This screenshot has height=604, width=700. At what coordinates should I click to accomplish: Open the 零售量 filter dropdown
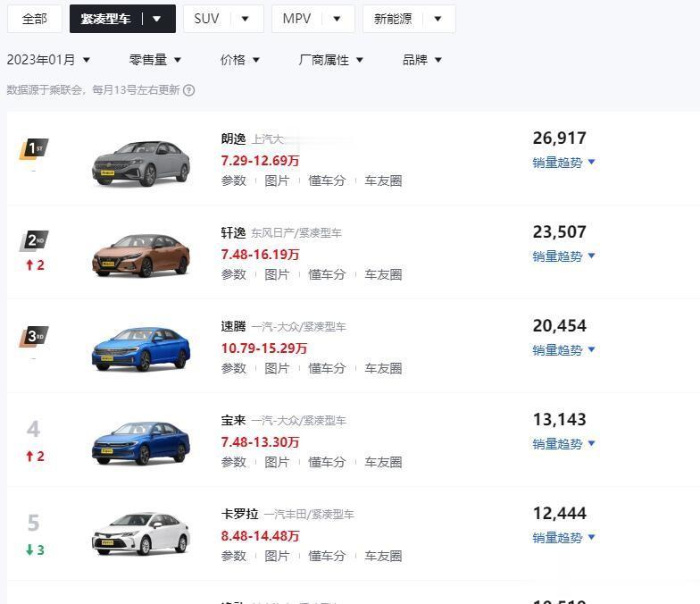(155, 60)
